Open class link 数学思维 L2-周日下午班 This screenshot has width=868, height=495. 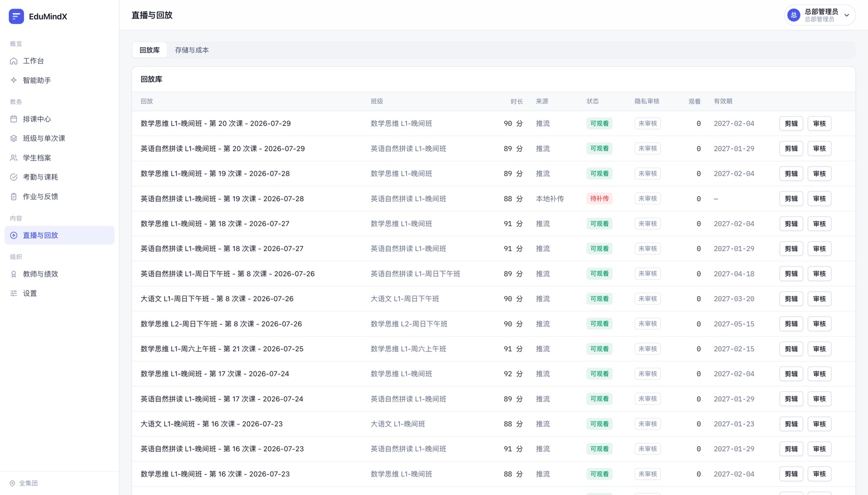pos(409,324)
